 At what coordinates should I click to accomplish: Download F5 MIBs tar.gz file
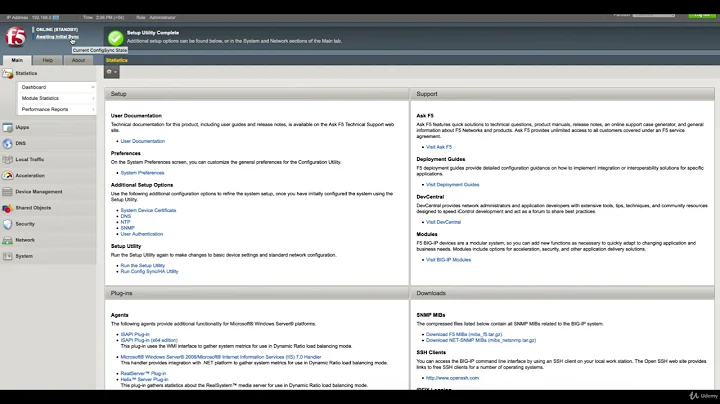click(464, 335)
